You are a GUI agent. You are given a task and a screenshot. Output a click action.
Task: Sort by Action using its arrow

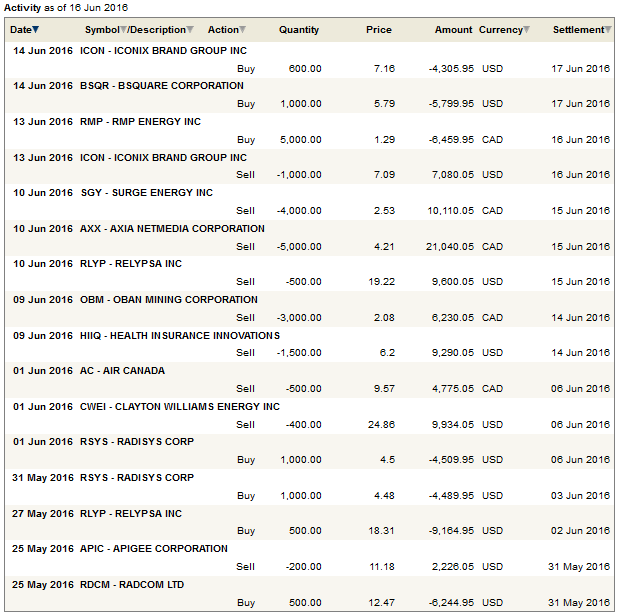tap(242, 30)
